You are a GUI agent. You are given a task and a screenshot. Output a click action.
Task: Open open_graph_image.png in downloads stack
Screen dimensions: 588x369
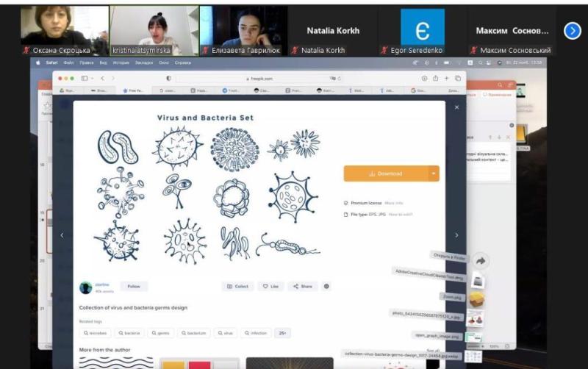pyautogui.click(x=473, y=337)
